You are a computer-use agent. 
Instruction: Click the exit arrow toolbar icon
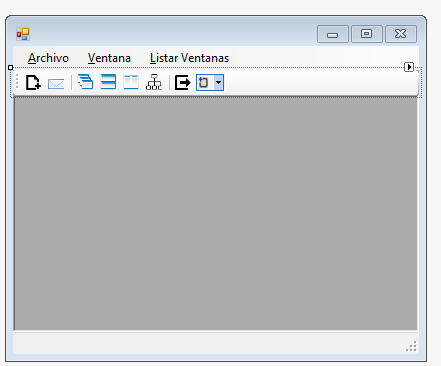tap(183, 82)
